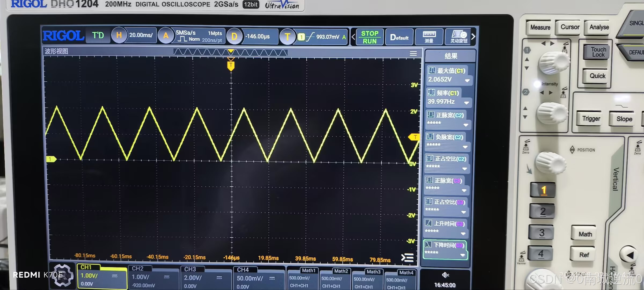Tap right arrow beside flex knob icon
Image resolution: width=644 pixels, height=290 pixels.
(473, 36)
